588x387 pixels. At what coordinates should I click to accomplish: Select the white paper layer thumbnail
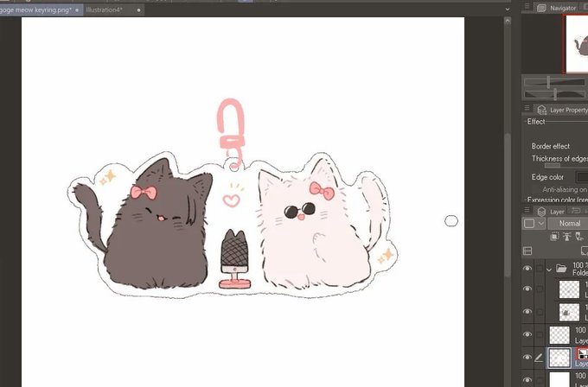pyautogui.click(x=559, y=379)
